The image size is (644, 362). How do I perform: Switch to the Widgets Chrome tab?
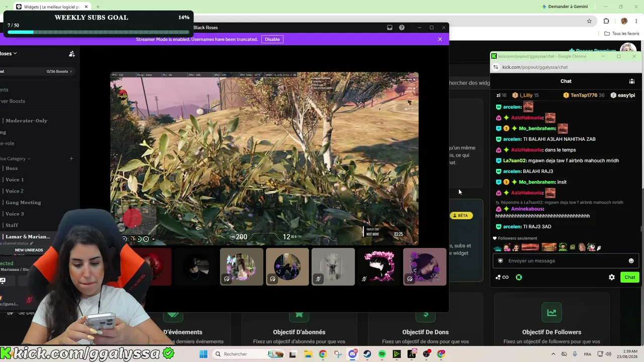(52, 7)
